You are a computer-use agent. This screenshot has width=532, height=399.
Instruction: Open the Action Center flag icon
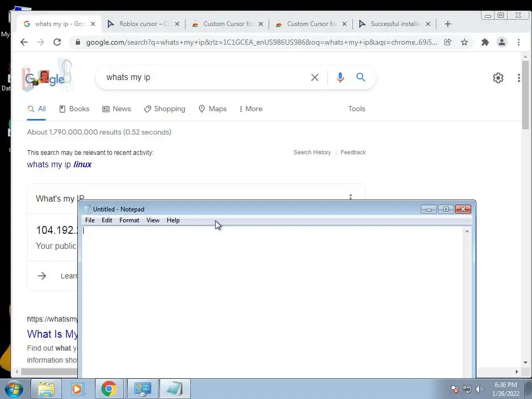point(455,389)
